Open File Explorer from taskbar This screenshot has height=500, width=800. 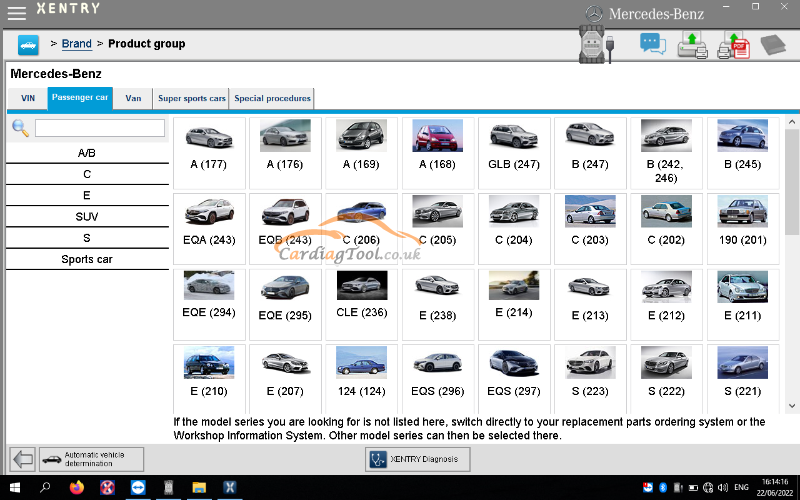(199, 488)
